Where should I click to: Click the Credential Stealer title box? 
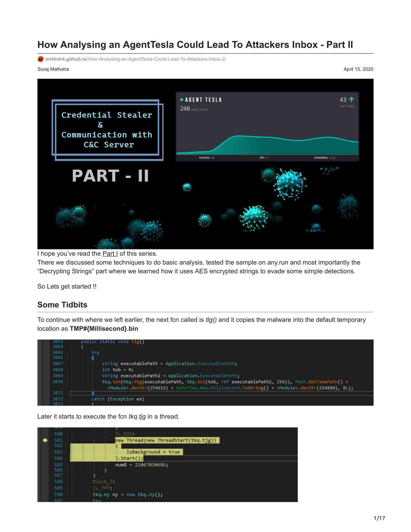pyautogui.click(x=107, y=130)
